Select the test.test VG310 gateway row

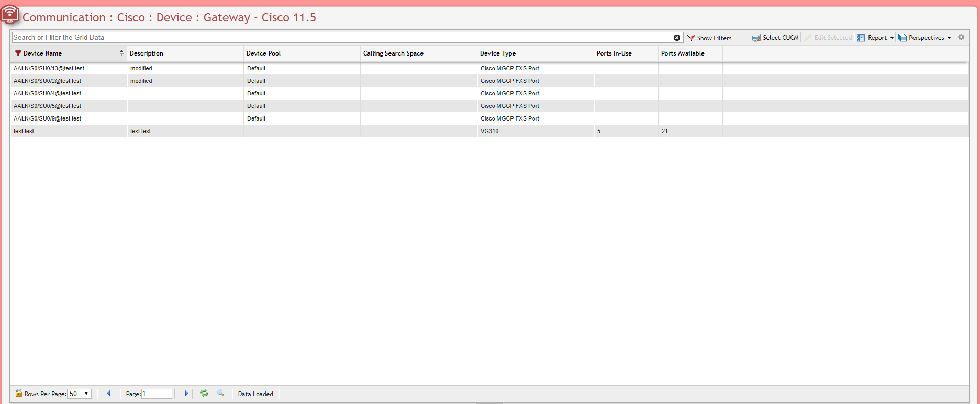[x=314, y=131]
